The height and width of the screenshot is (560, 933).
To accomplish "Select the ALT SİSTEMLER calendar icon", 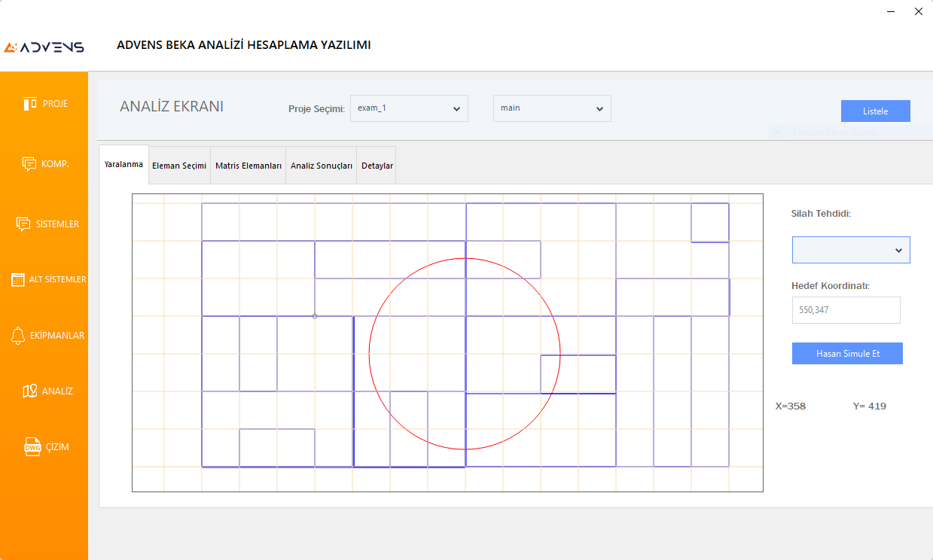I will (x=18, y=279).
